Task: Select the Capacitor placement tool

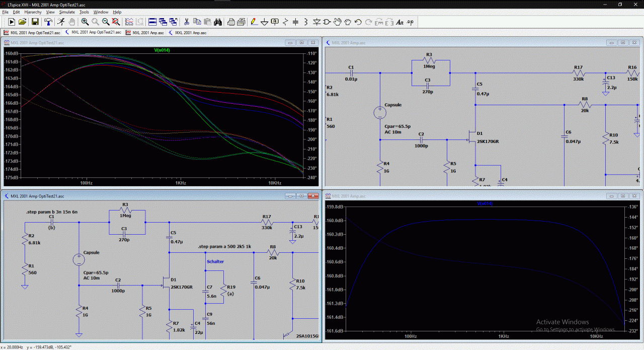Action: pyautogui.click(x=296, y=22)
